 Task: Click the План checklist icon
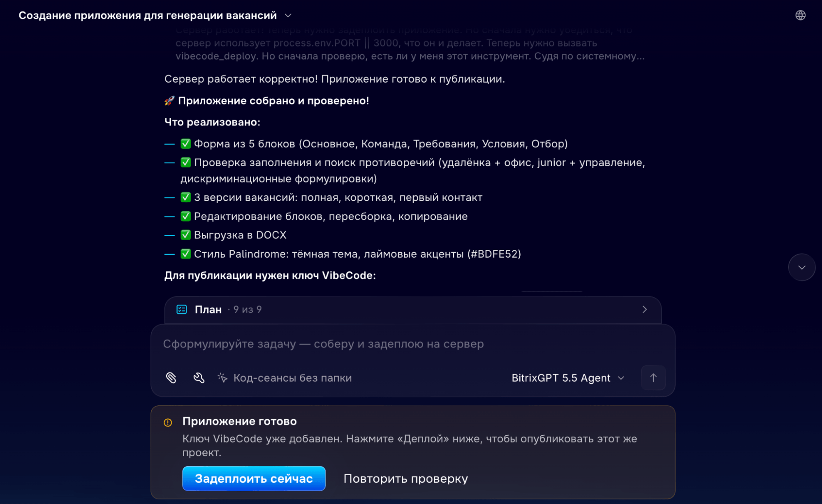click(182, 309)
